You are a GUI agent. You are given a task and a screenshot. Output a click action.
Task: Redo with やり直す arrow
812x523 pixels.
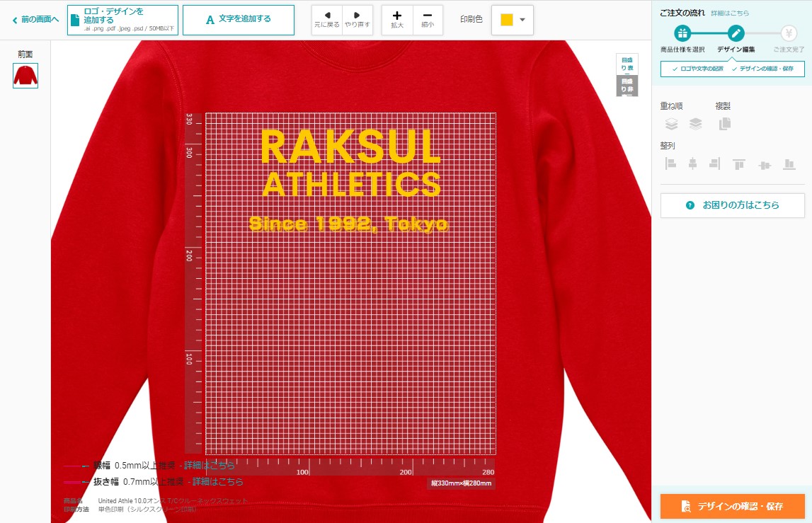357,21
